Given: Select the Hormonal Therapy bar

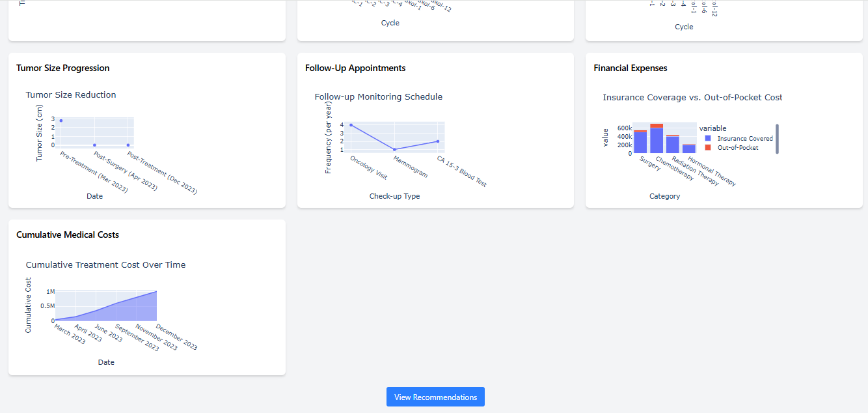Looking at the screenshot, I should click(688, 149).
